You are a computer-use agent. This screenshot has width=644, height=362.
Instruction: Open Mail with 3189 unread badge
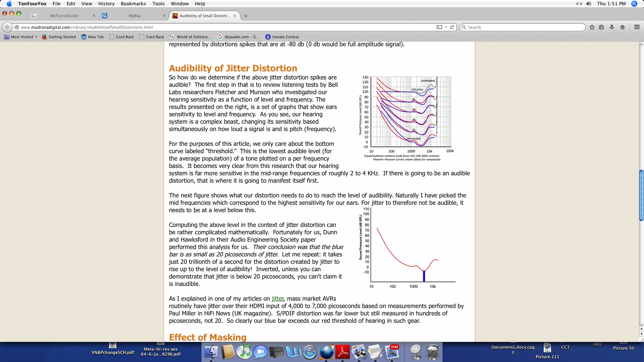tap(392, 352)
